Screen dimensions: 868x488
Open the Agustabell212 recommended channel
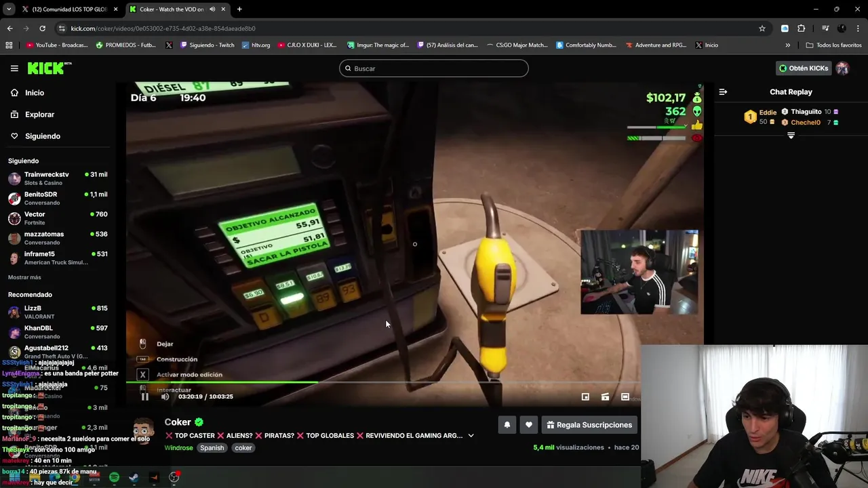(x=58, y=352)
